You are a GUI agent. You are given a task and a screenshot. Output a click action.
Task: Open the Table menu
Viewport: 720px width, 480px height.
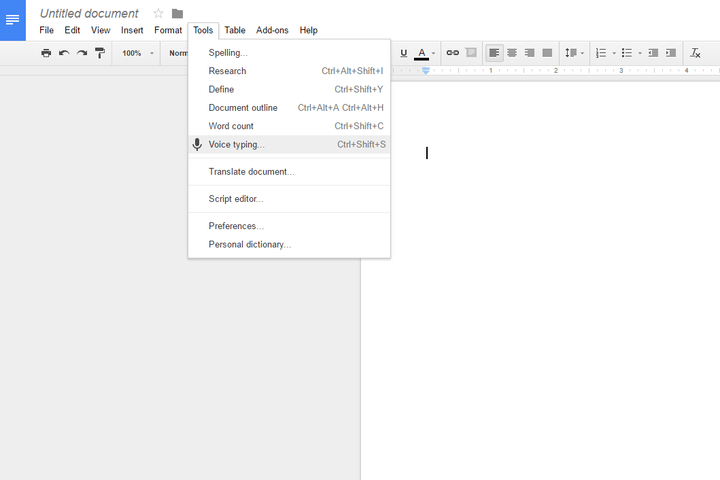[235, 30]
